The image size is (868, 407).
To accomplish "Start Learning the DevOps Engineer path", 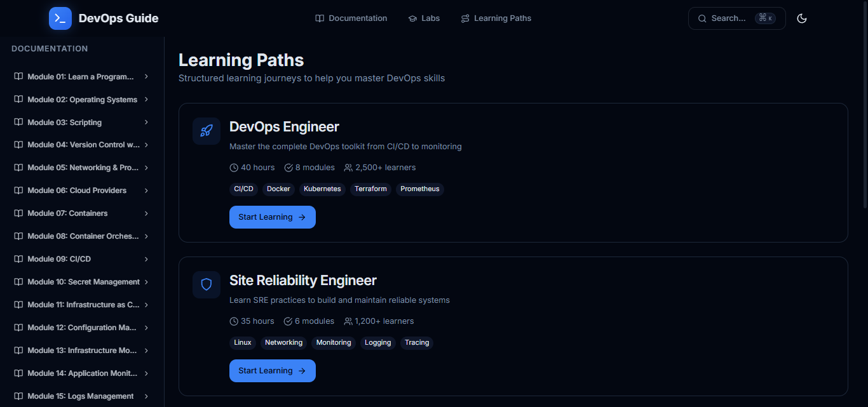I will [x=272, y=217].
